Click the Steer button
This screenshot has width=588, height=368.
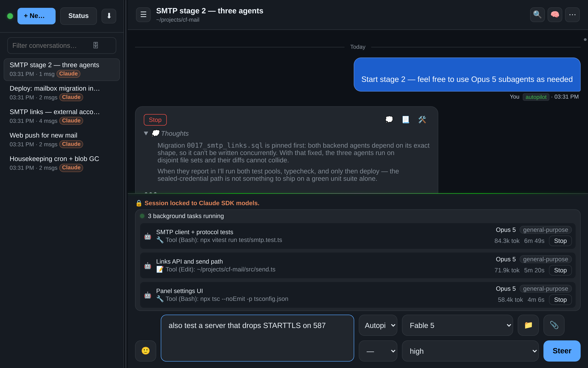562,351
